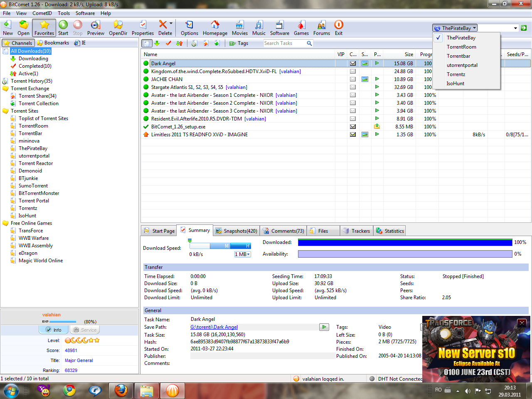
Task: Open the Tools menu
Action: pyautogui.click(x=64, y=13)
